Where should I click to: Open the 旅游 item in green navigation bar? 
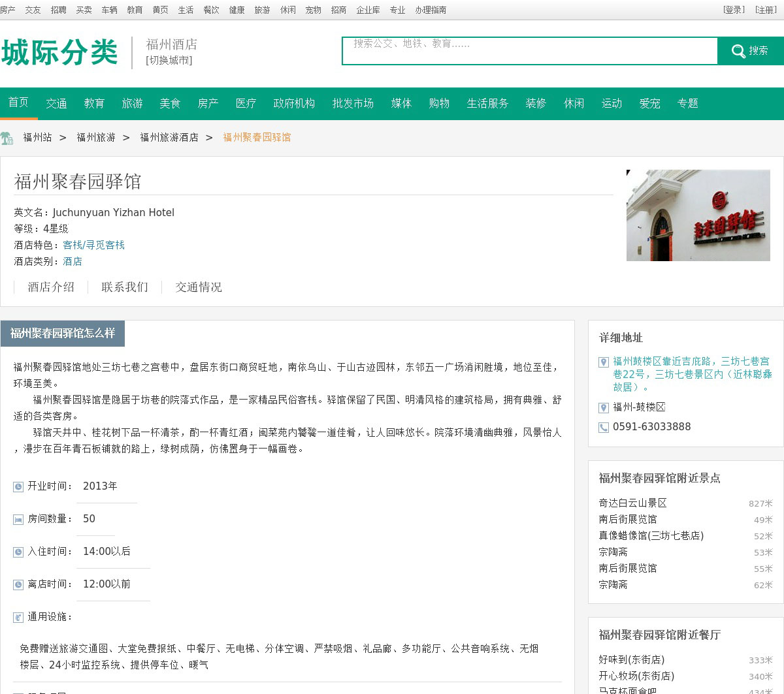tap(132, 103)
